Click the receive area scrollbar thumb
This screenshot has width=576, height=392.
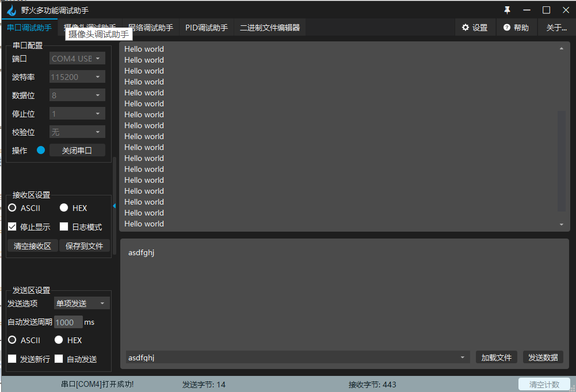point(561,161)
